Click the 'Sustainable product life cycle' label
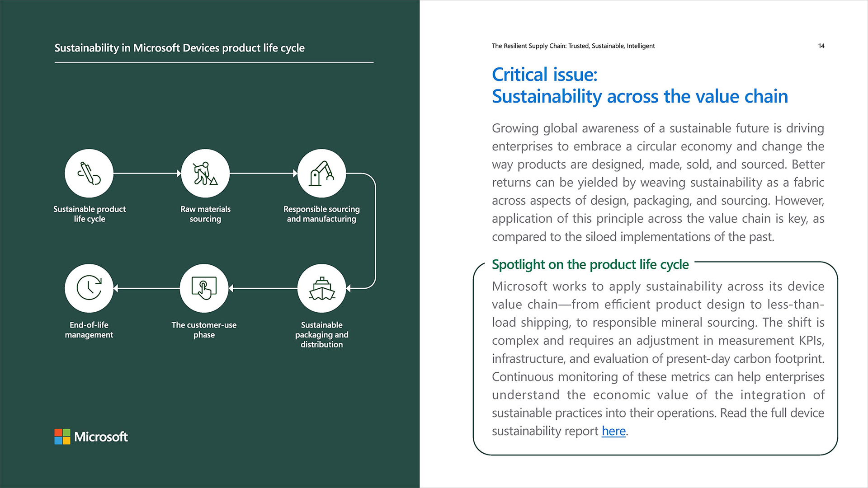Viewport: 868px width, 488px height. click(90, 214)
